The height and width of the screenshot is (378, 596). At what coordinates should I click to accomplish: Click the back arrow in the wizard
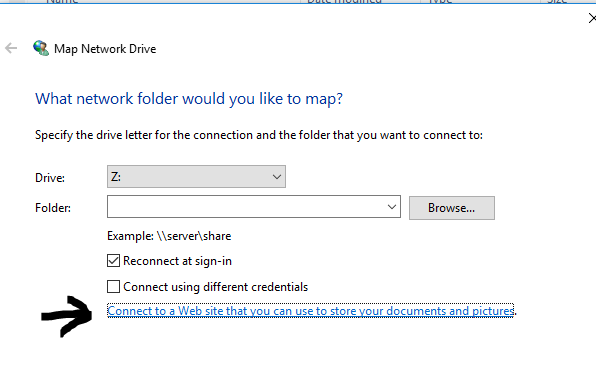(x=11, y=48)
